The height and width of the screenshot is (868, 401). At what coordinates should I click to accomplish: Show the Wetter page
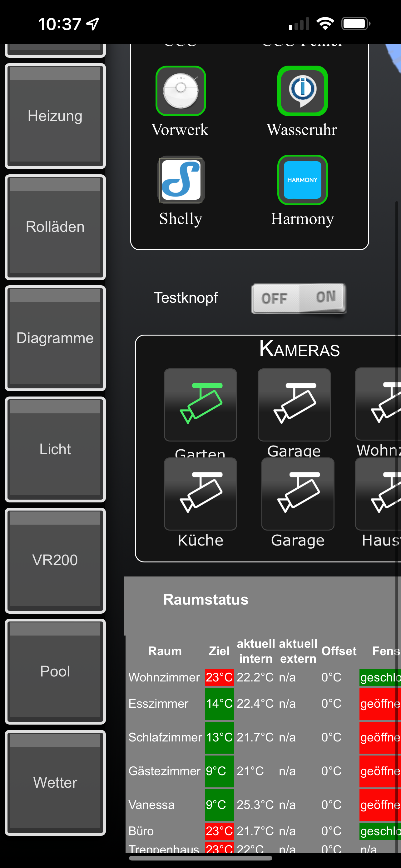[55, 783]
